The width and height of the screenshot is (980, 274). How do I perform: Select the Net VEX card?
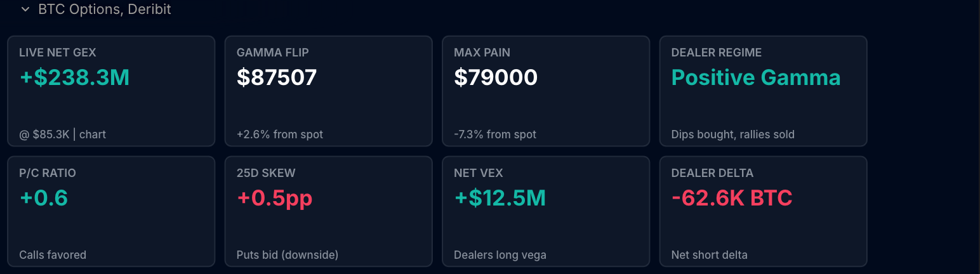click(546, 211)
